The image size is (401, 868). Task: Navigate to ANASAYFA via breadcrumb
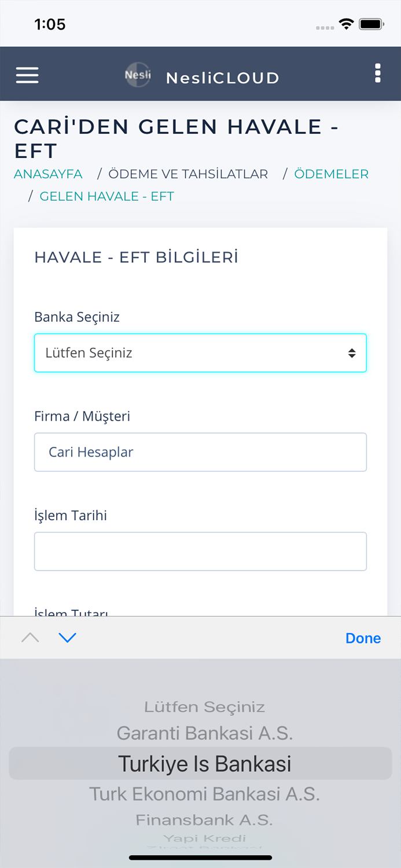48,174
